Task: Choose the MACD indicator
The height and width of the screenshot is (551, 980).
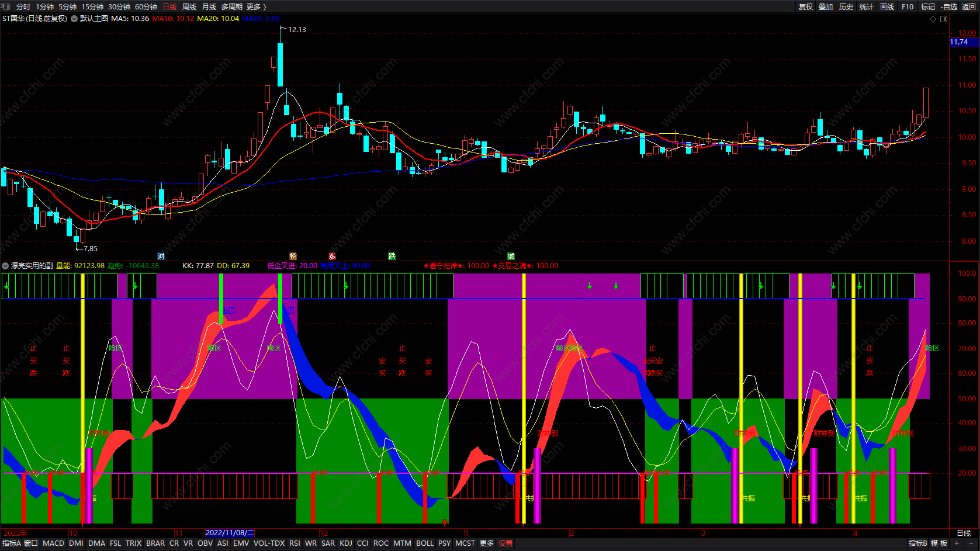Action: point(53,543)
